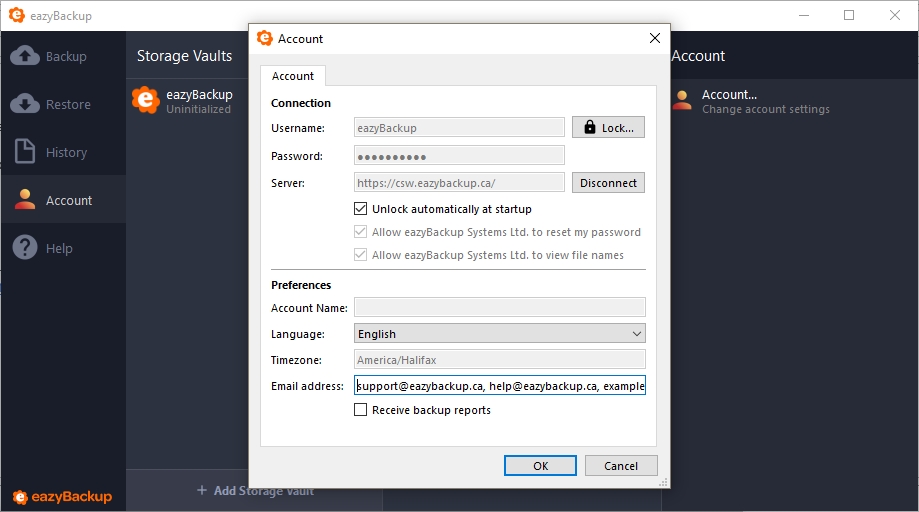Image resolution: width=919 pixels, height=512 pixels.
Task: Open the Language dropdown
Action: 499,333
